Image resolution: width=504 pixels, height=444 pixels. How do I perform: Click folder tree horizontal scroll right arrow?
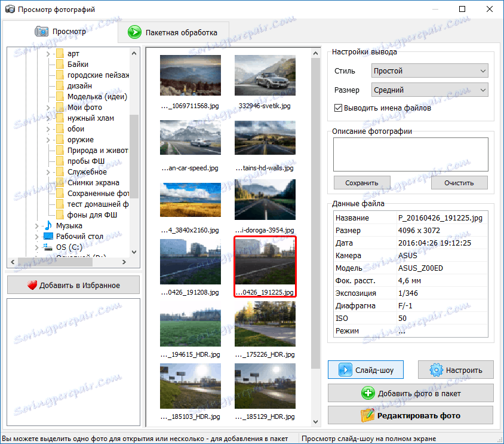coord(124,262)
